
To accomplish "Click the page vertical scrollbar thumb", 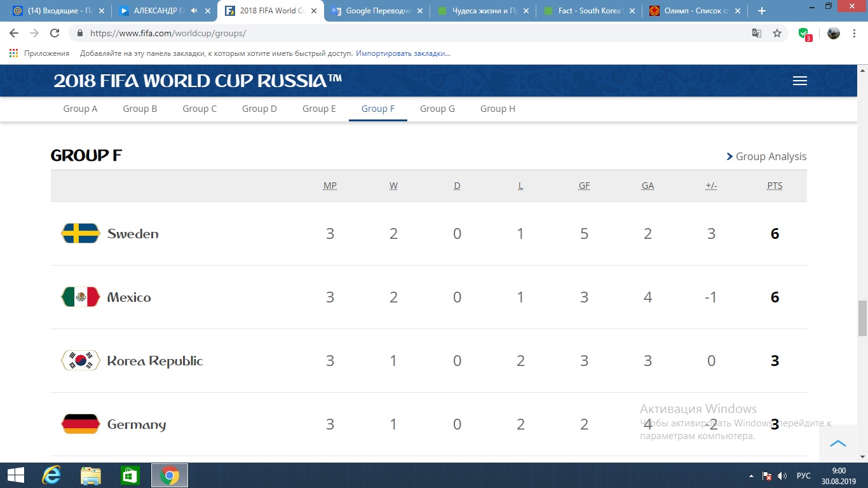I will [x=862, y=318].
